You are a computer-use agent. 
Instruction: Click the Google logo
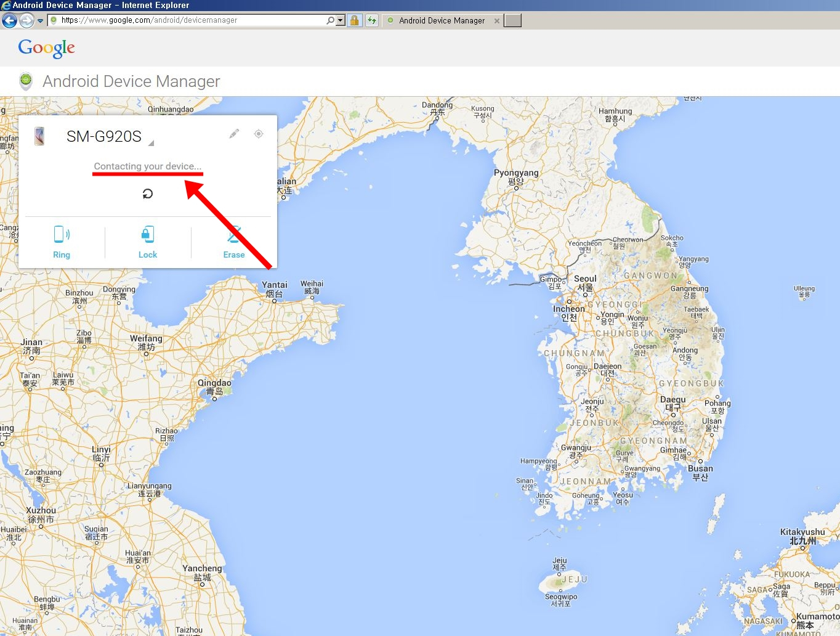[x=47, y=48]
